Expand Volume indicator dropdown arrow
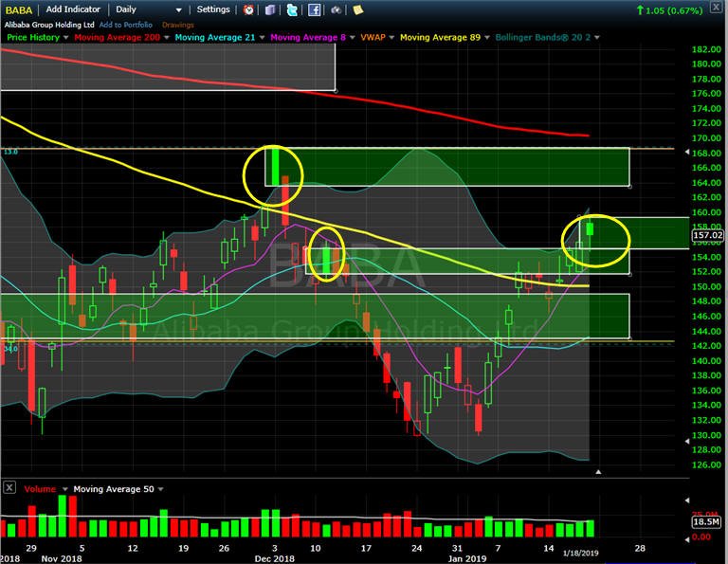The height and width of the screenshot is (564, 728). click(x=65, y=489)
